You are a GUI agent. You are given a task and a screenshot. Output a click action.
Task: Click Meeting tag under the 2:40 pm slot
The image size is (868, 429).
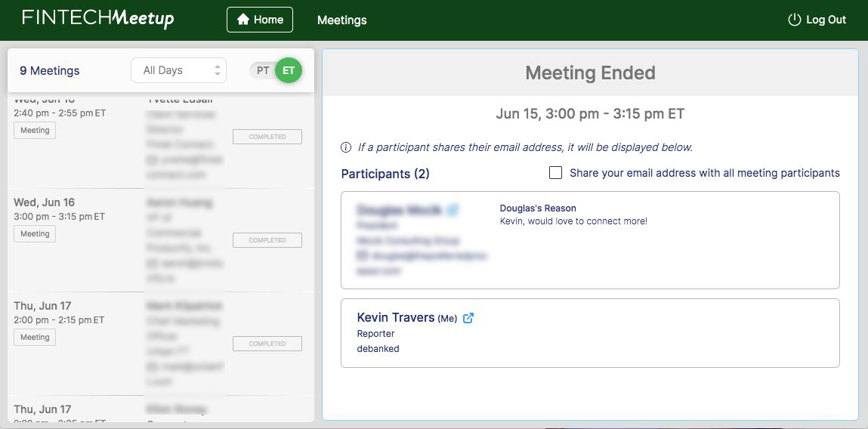pyautogui.click(x=35, y=131)
